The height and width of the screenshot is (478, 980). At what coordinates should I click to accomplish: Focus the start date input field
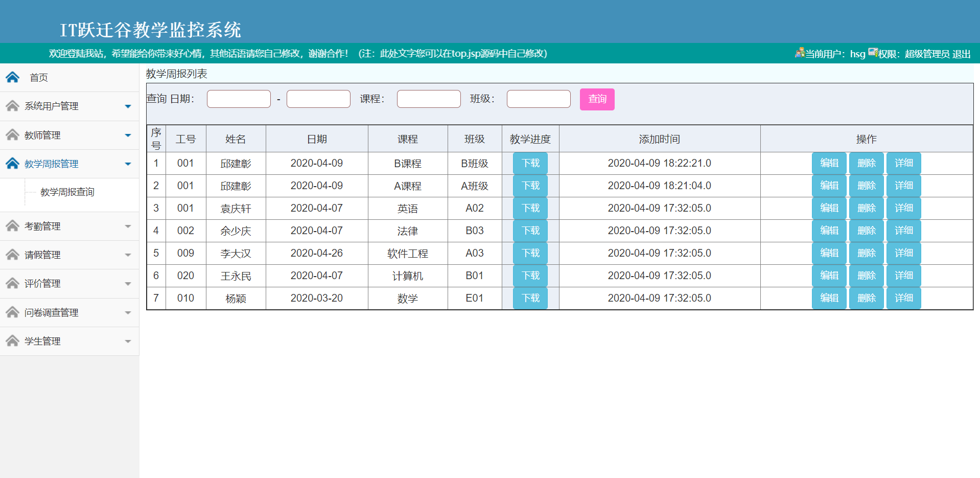pos(239,99)
